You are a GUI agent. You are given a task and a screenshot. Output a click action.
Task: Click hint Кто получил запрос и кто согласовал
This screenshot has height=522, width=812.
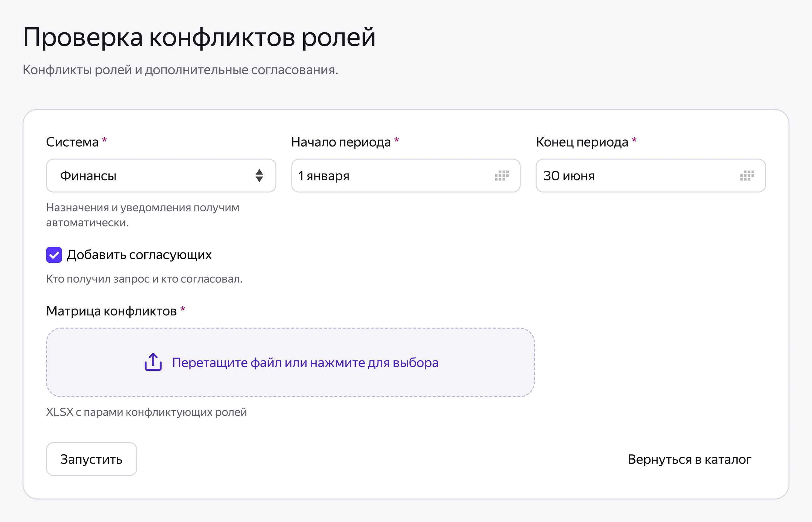[x=145, y=279]
